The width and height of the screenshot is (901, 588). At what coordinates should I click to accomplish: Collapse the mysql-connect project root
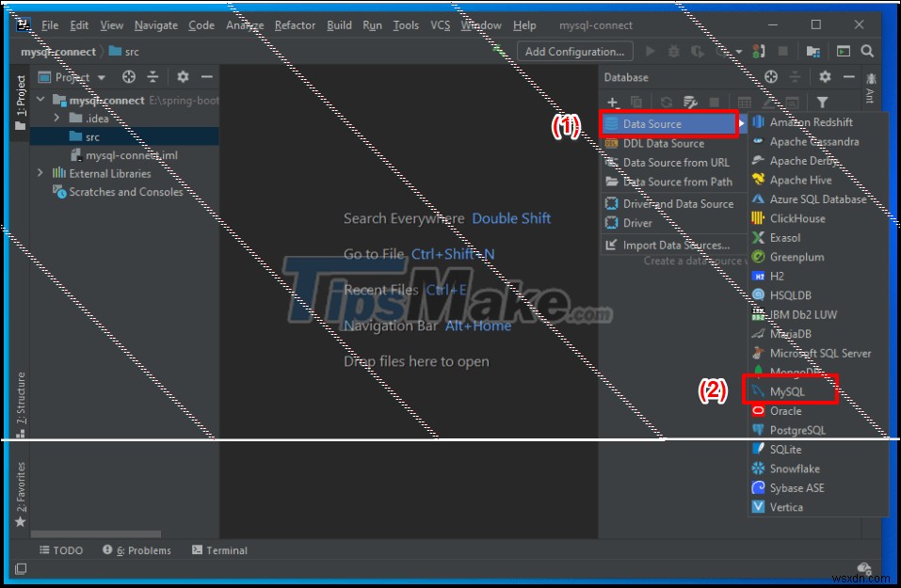tap(40, 99)
